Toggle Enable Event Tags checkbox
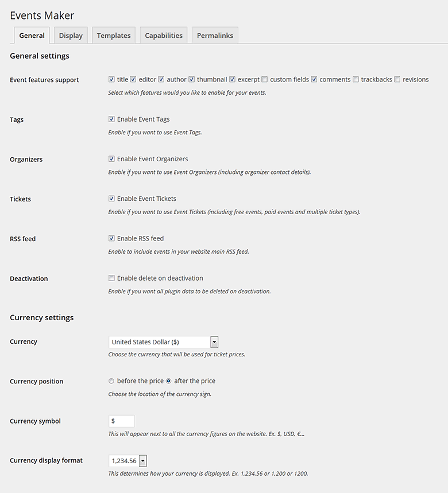Viewport: 448px width, 493px height. (x=111, y=119)
